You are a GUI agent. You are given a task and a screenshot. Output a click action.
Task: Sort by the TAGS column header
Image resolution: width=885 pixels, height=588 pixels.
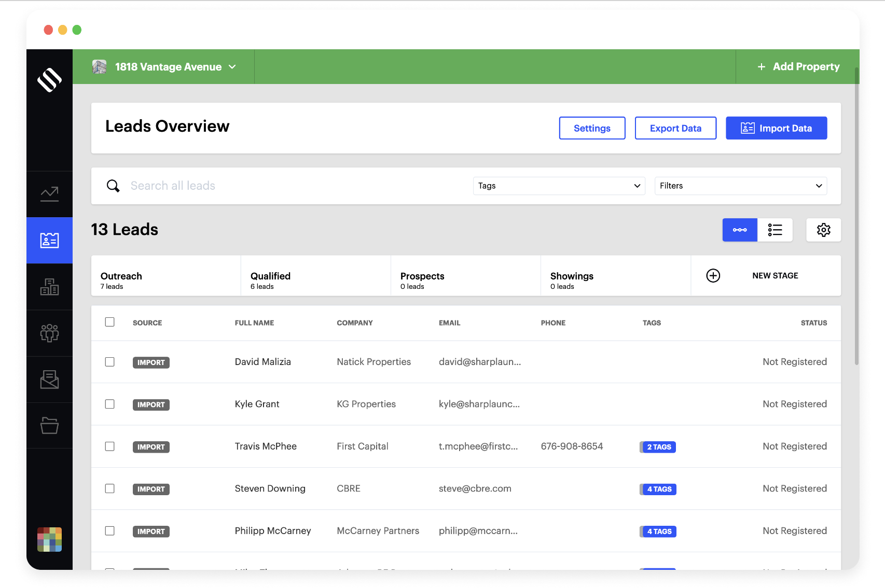[652, 323]
